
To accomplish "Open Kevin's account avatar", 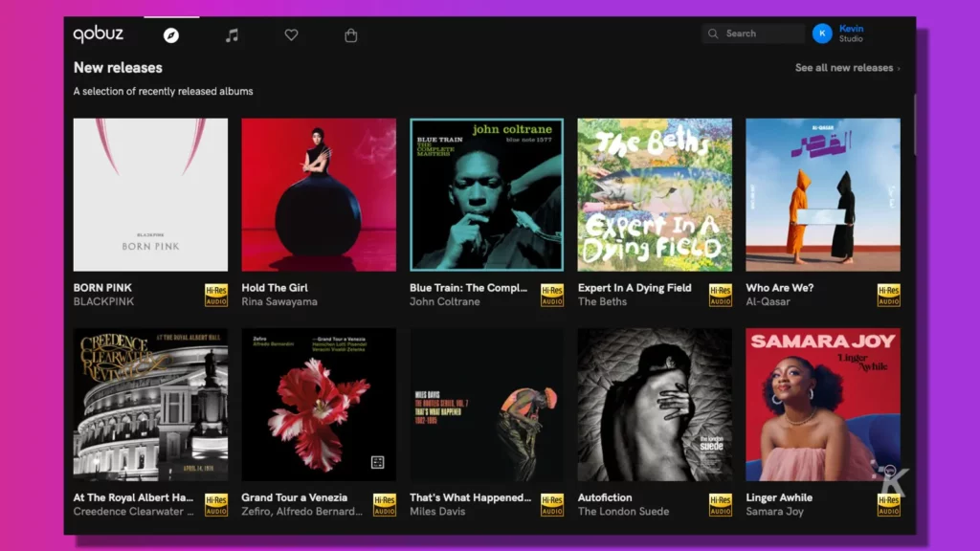I will coord(821,33).
